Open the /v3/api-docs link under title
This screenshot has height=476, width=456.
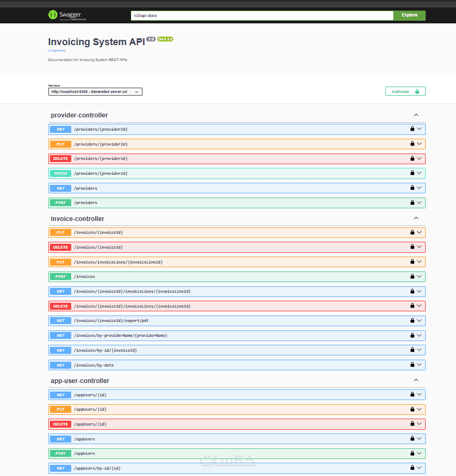[57, 50]
